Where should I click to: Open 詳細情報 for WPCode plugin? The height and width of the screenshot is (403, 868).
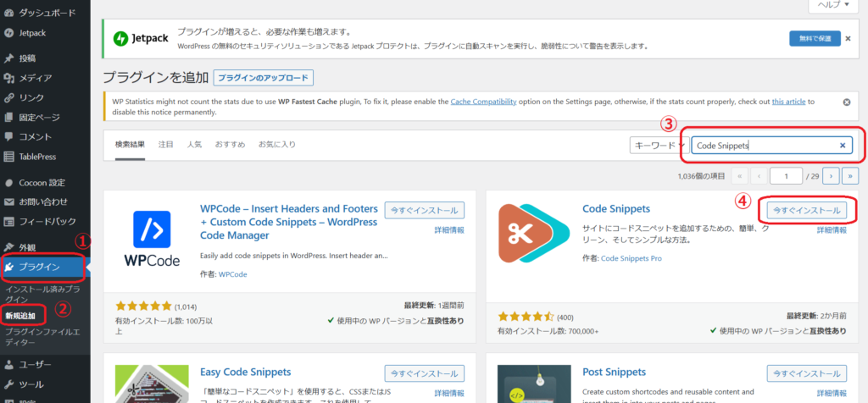coord(449,230)
